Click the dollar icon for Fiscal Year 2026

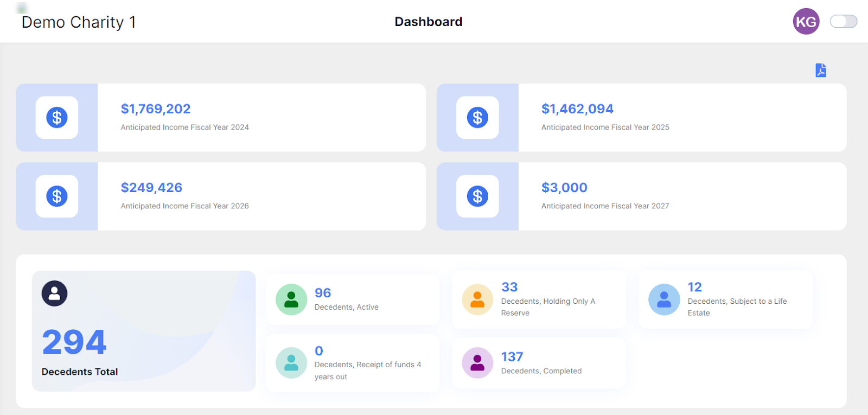57,196
